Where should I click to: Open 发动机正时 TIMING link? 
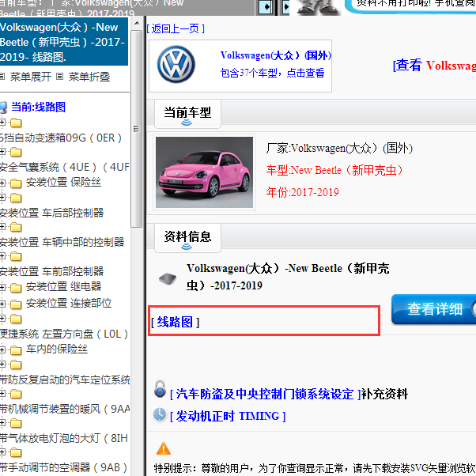[x=228, y=416]
